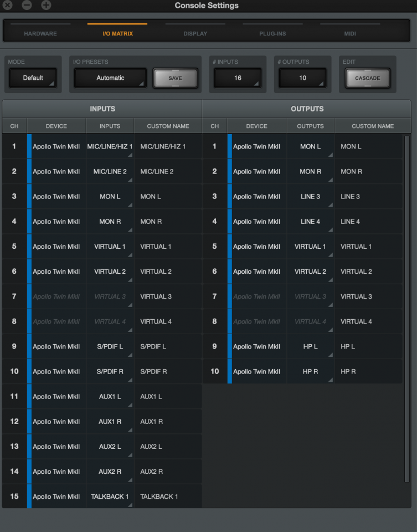The height and width of the screenshot is (532, 417).
Task: Close the Console Settings window
Action: point(7,5)
